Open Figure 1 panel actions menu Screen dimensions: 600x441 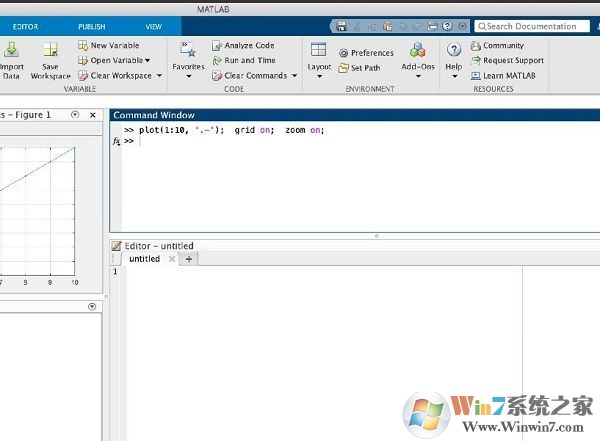point(75,114)
